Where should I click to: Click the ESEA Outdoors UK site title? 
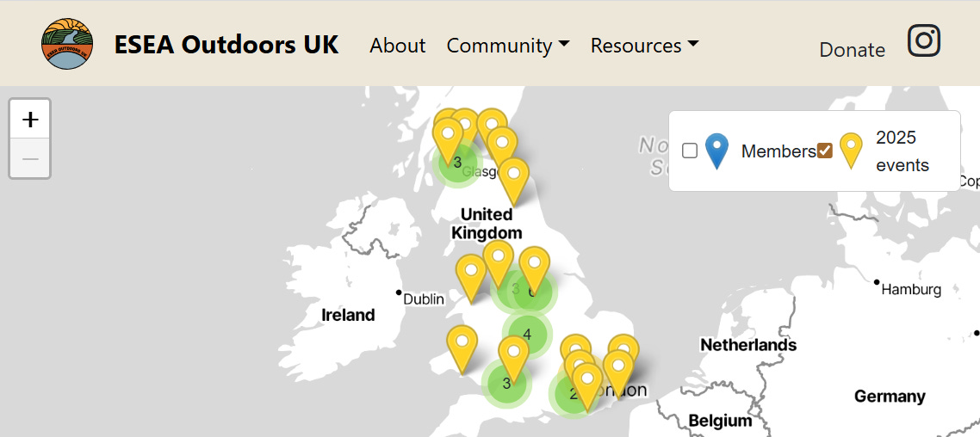(226, 45)
